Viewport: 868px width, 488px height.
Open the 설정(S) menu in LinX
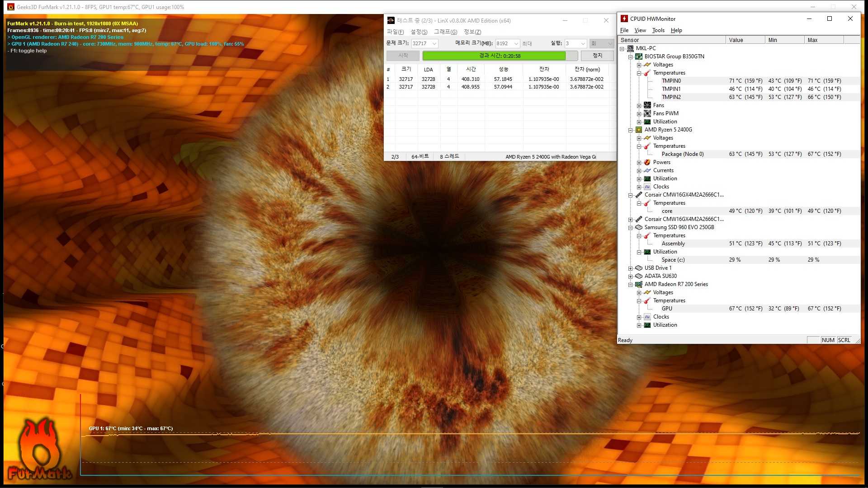click(419, 32)
